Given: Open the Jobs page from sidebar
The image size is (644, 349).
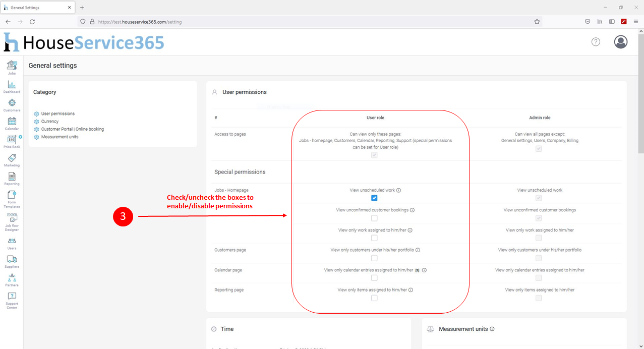Looking at the screenshot, I should (x=12, y=68).
